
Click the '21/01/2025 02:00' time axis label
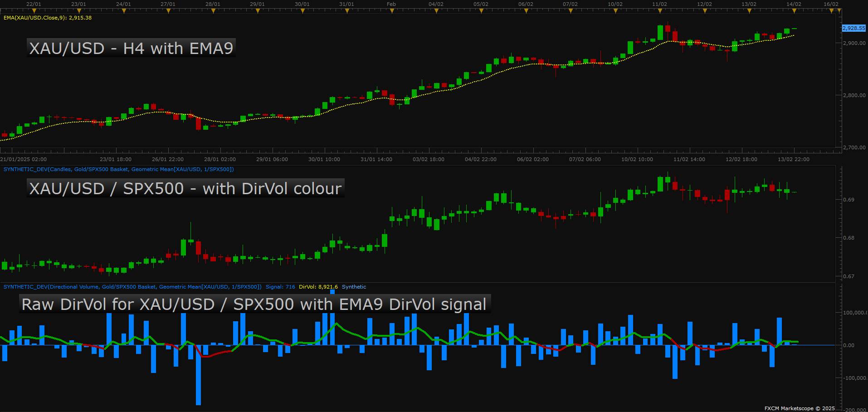[x=24, y=159]
